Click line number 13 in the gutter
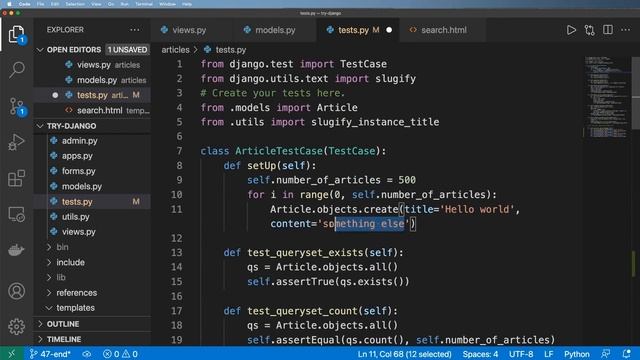Image resolution: width=640 pixels, height=360 pixels. (177, 253)
